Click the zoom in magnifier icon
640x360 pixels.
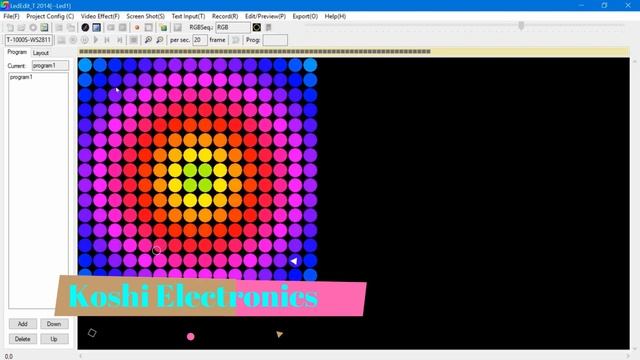tap(148, 40)
